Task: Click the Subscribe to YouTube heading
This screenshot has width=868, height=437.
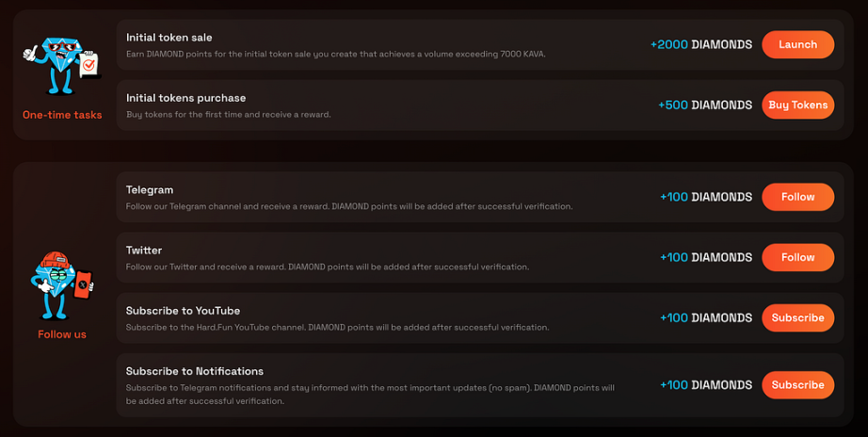Action: coord(183,310)
